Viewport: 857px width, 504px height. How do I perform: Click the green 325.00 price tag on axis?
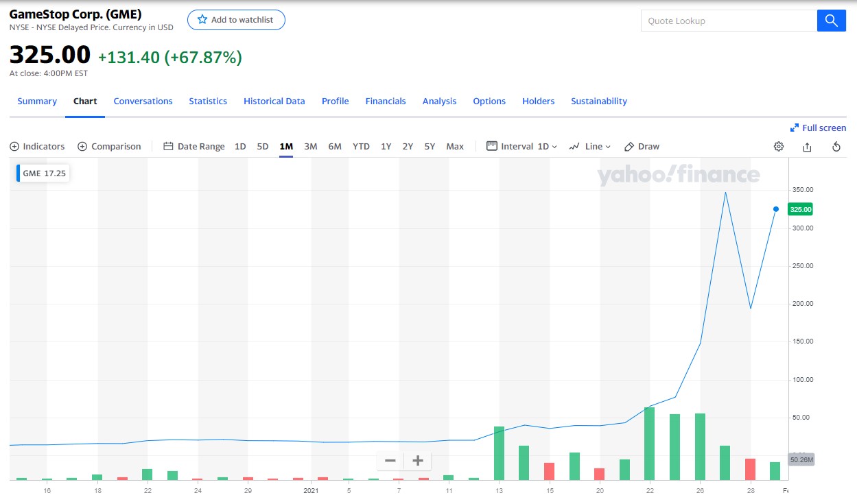click(800, 209)
